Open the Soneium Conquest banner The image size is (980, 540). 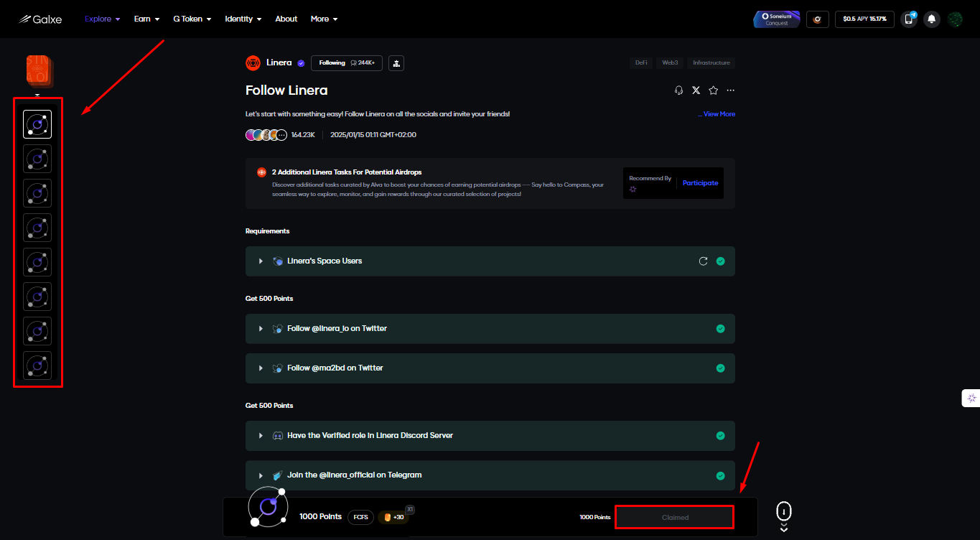click(x=777, y=19)
